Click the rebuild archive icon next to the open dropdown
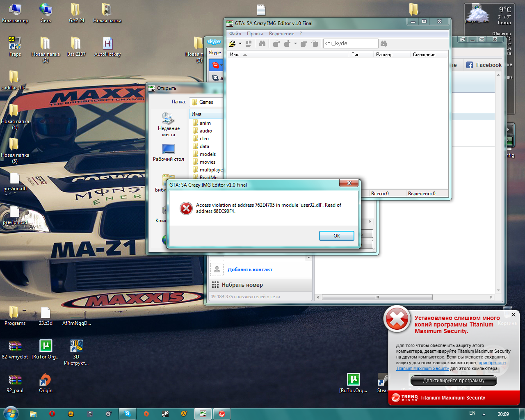The height and width of the screenshot is (420, 525). [249, 43]
